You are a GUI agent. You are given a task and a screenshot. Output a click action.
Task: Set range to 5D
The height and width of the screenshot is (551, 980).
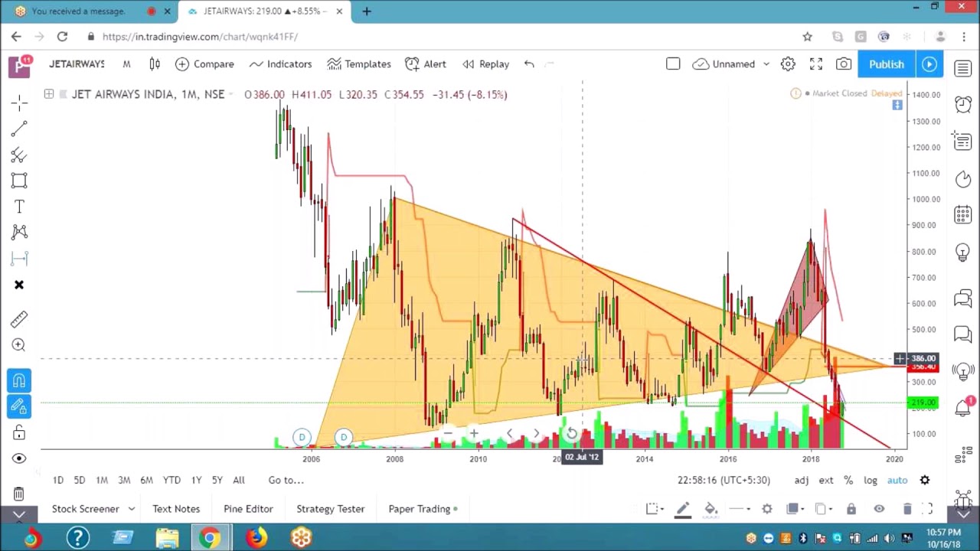click(x=80, y=480)
